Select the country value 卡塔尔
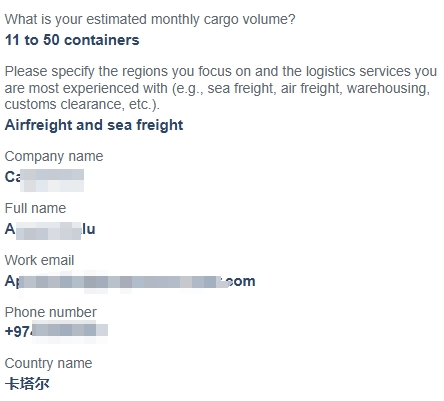The image size is (444, 401). point(27,384)
